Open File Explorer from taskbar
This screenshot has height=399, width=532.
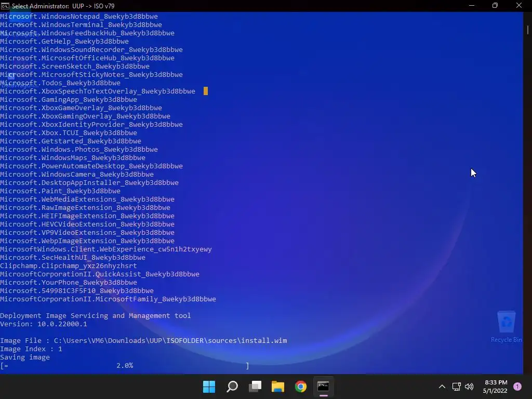[277, 387]
